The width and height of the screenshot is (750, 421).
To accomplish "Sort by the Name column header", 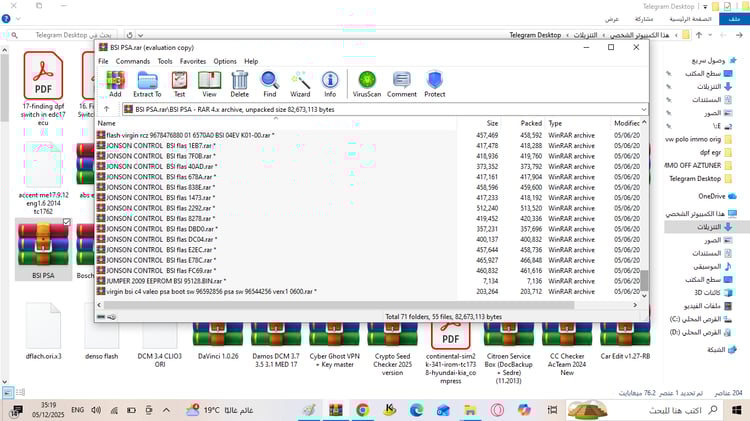I will pyautogui.click(x=276, y=123).
